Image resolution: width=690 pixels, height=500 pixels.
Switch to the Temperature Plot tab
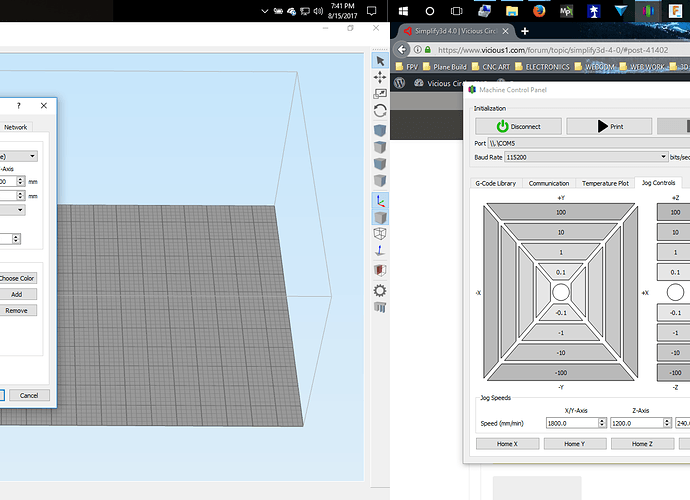605,183
